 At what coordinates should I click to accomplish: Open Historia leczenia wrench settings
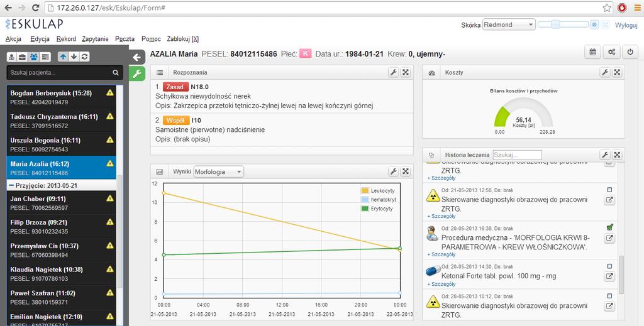tap(605, 155)
